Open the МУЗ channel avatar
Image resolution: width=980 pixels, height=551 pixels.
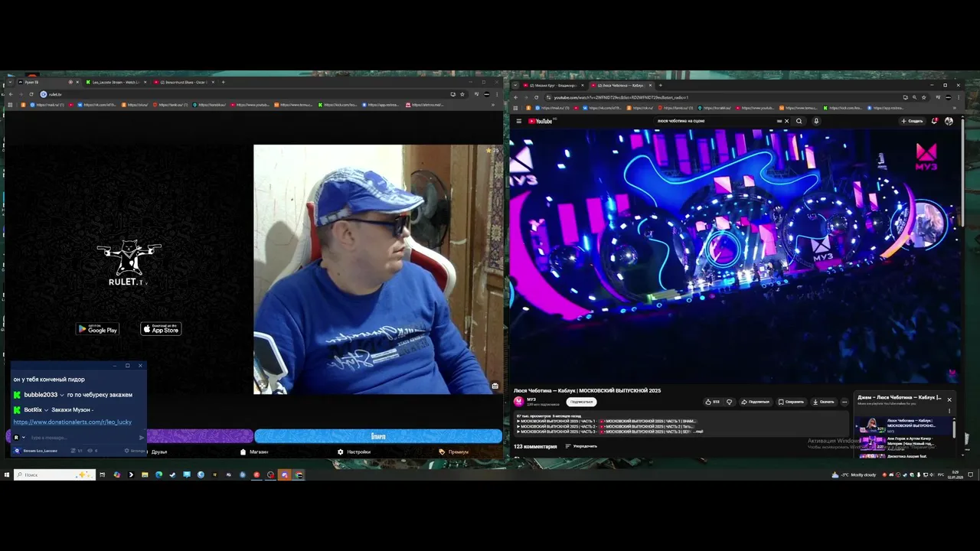519,401
